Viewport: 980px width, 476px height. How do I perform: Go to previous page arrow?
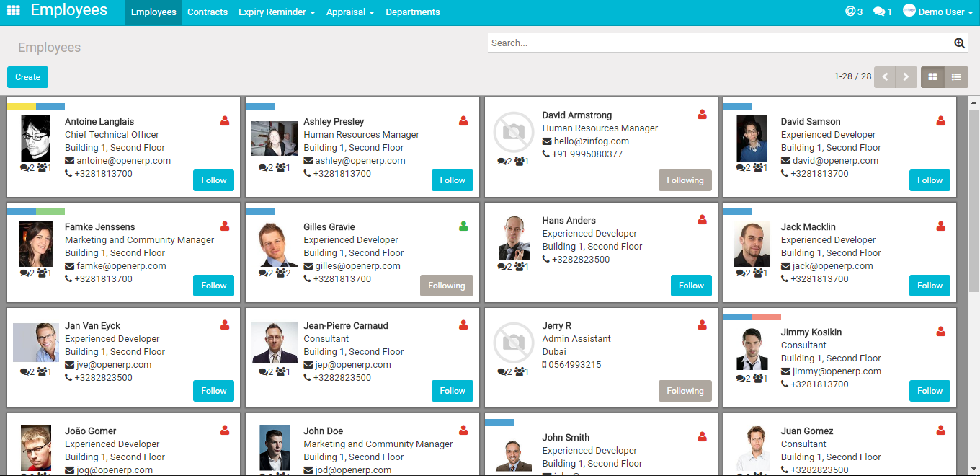coord(885,76)
